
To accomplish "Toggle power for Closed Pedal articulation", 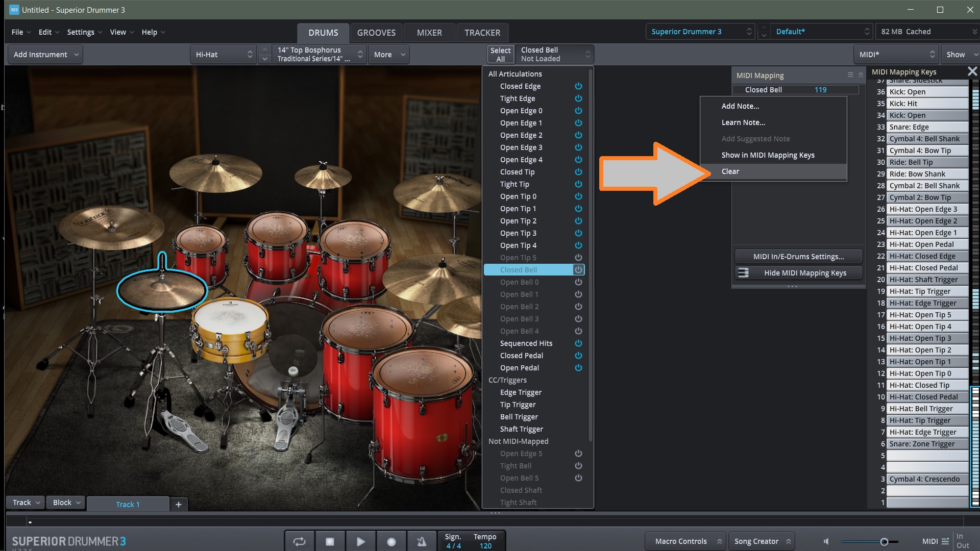I will coord(578,356).
